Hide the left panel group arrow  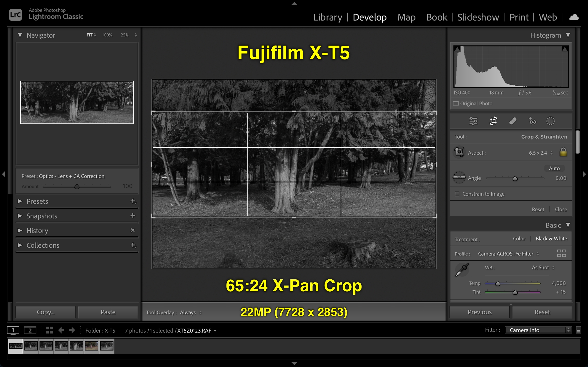pos(3,174)
